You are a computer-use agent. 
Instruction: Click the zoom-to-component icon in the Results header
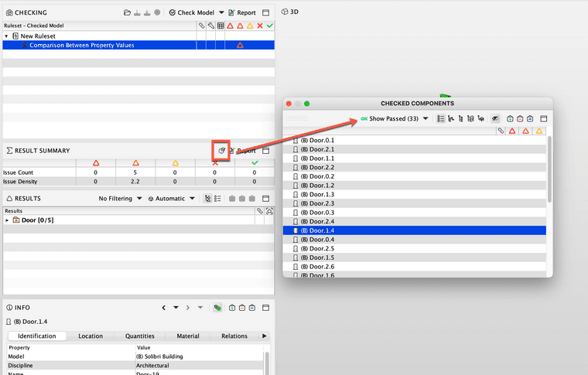coord(269,211)
